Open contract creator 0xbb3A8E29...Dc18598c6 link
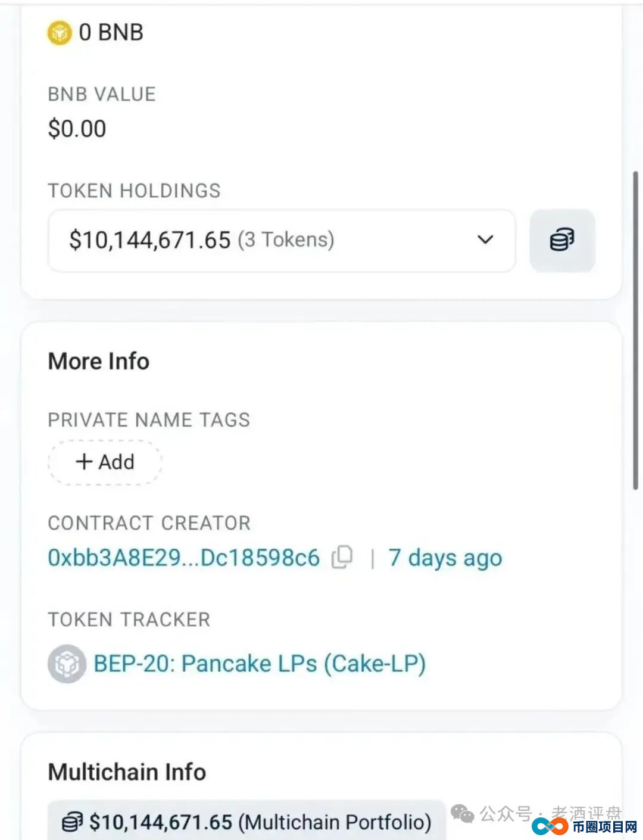643x840 pixels. [183, 558]
